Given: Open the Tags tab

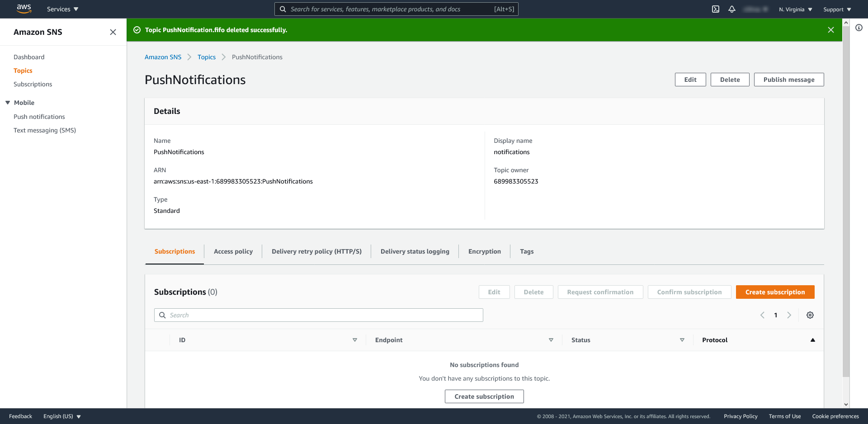Looking at the screenshot, I should pyautogui.click(x=527, y=251).
